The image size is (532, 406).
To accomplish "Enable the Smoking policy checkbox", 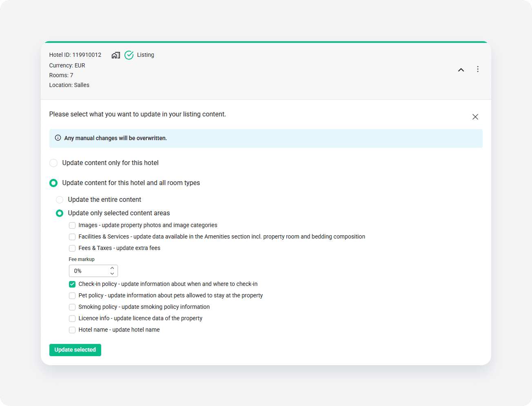I will click(x=72, y=307).
